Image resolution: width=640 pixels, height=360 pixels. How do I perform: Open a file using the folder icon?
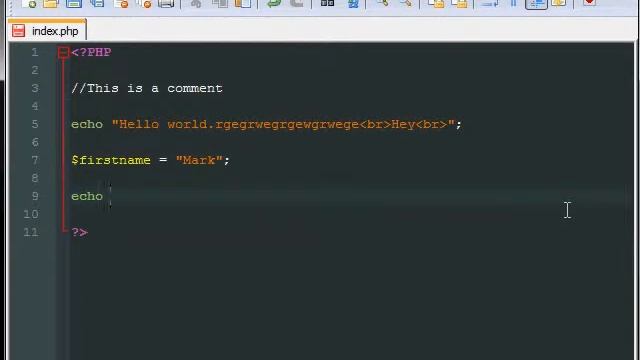click(x=51, y=3)
